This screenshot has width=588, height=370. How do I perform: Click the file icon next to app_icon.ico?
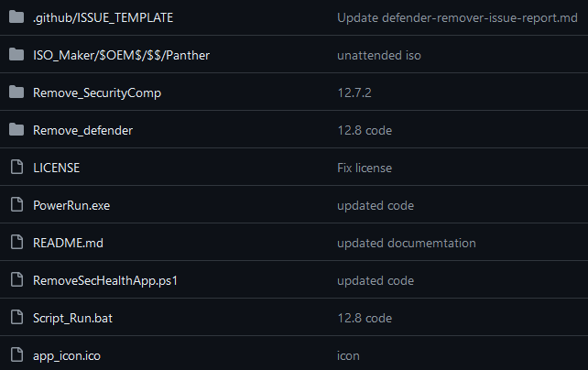point(16,355)
